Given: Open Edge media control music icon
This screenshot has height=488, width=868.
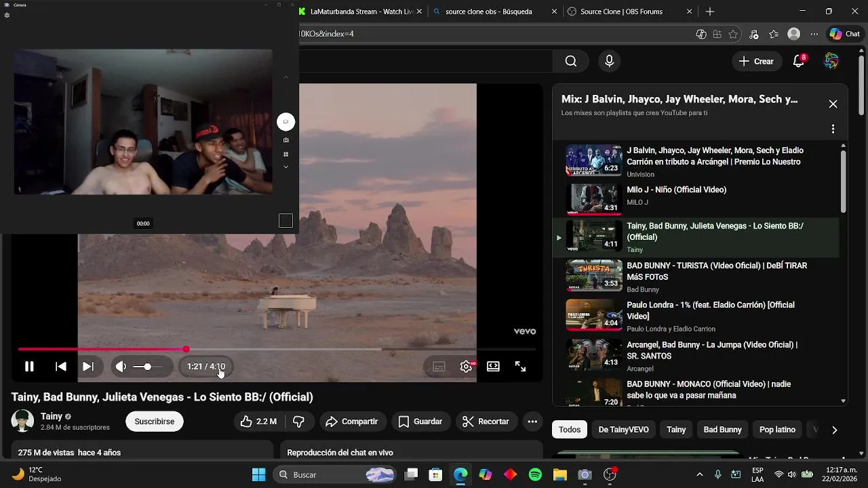Looking at the screenshot, I should tap(754, 34).
